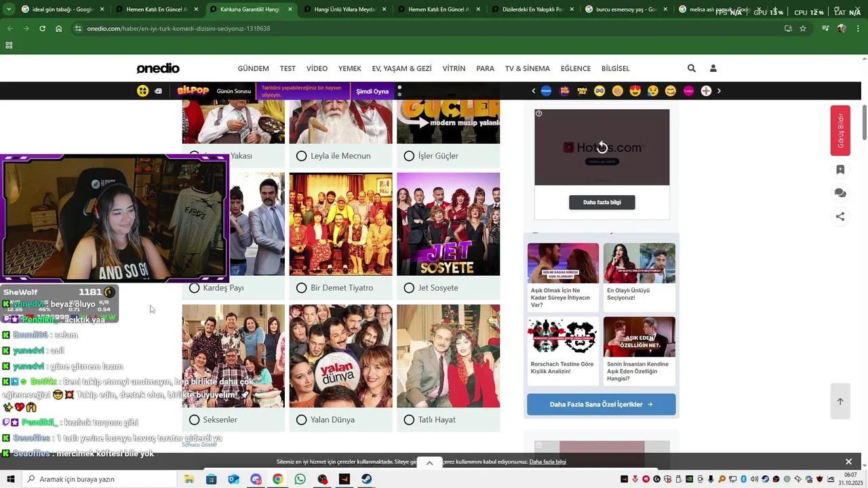
Task: Expand the cookie banner chevron
Action: pos(429,463)
